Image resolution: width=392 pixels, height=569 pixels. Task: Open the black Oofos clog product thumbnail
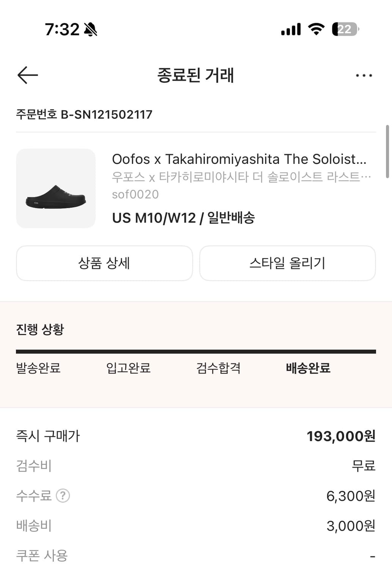coord(56,189)
